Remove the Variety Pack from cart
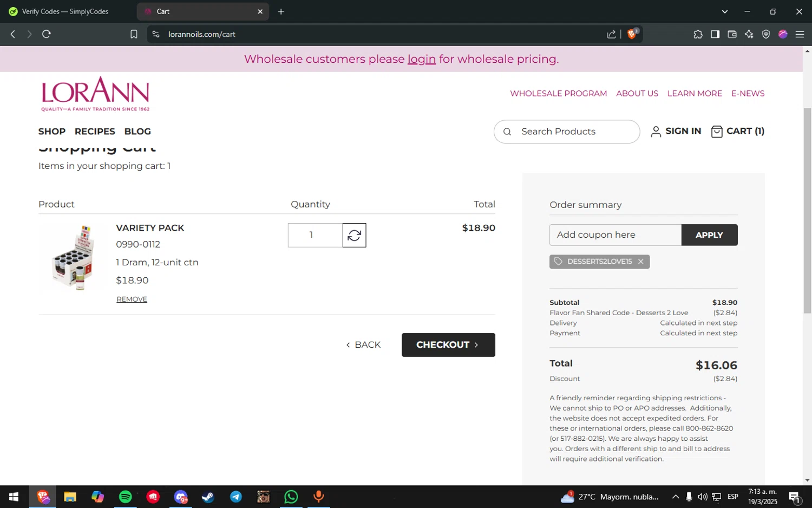 pyautogui.click(x=132, y=299)
